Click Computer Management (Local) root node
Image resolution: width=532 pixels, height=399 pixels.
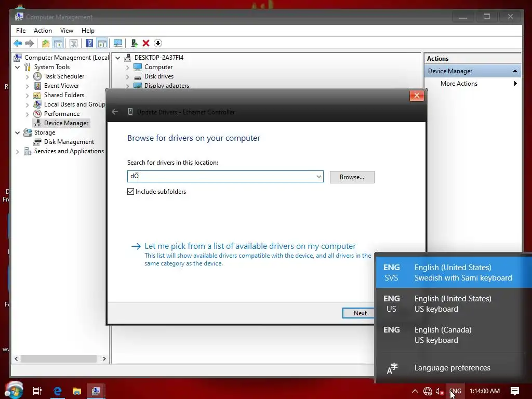point(66,57)
